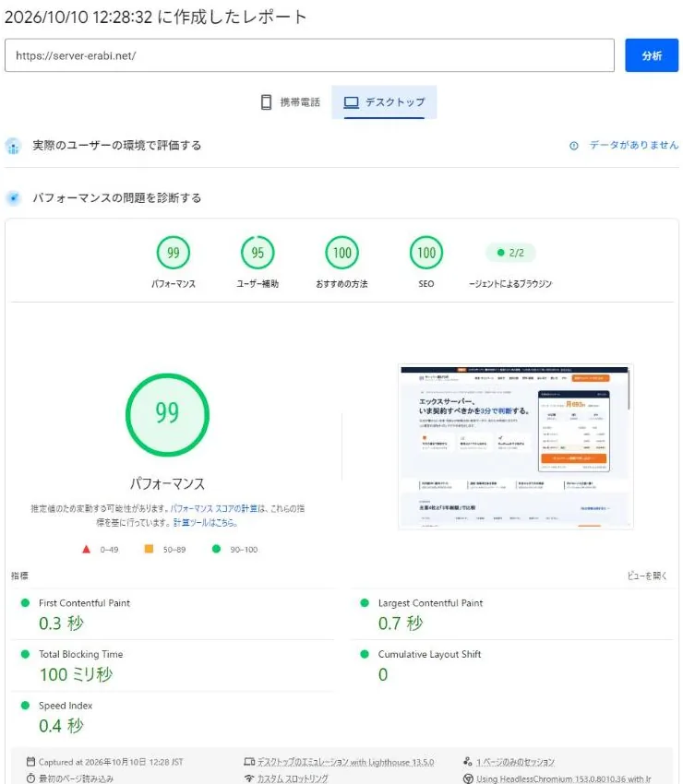Click the calendar icon beside Captured at

(30, 762)
